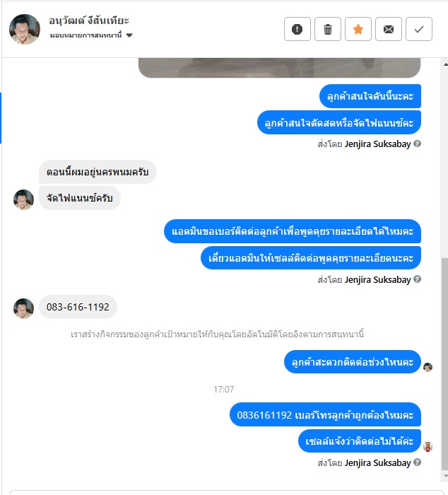The width and height of the screenshot is (448, 495).
Task: Expand the assign conversation dropdown arrow
Action: tap(129, 35)
